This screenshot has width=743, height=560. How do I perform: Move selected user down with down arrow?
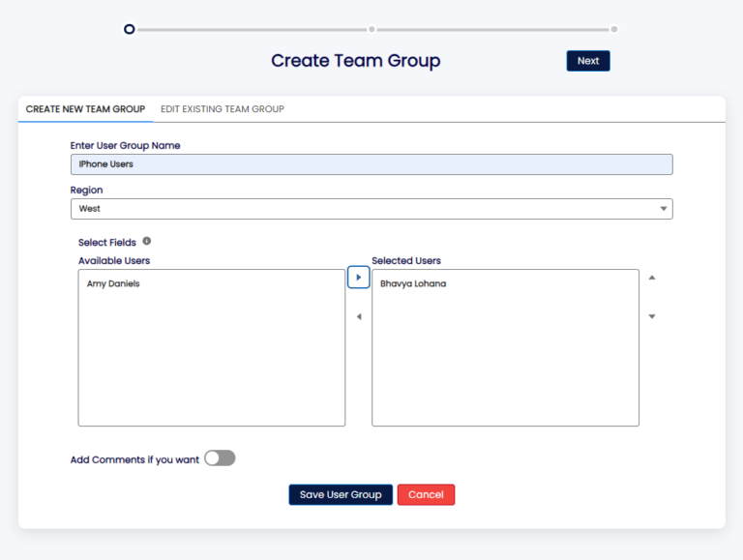pyautogui.click(x=652, y=316)
